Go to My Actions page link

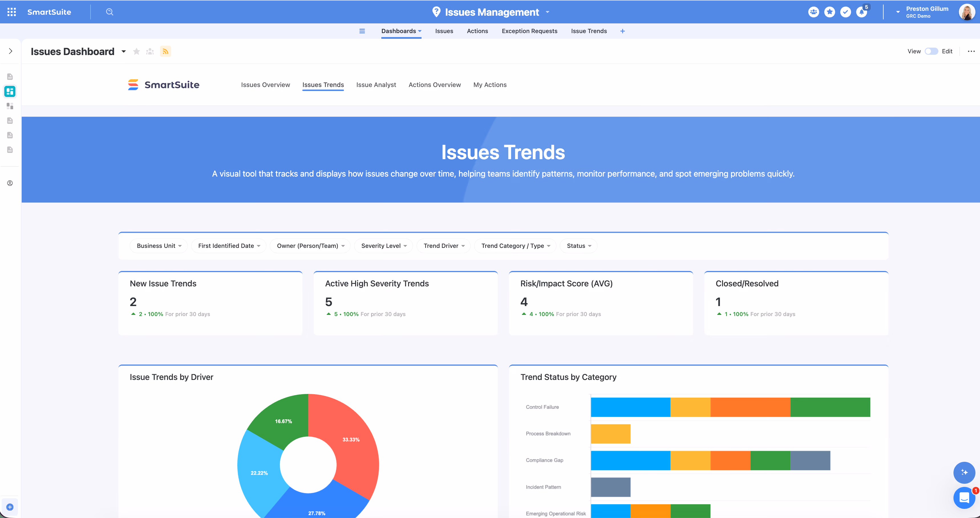tap(490, 84)
